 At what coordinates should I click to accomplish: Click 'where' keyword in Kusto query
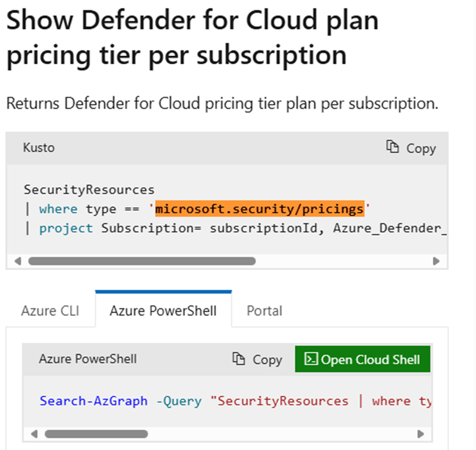pos(58,209)
